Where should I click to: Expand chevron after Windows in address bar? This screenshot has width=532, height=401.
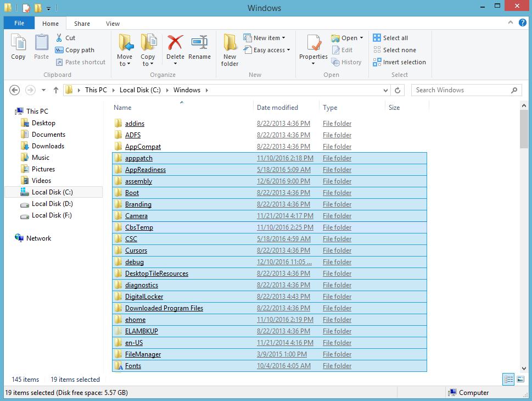coord(206,90)
